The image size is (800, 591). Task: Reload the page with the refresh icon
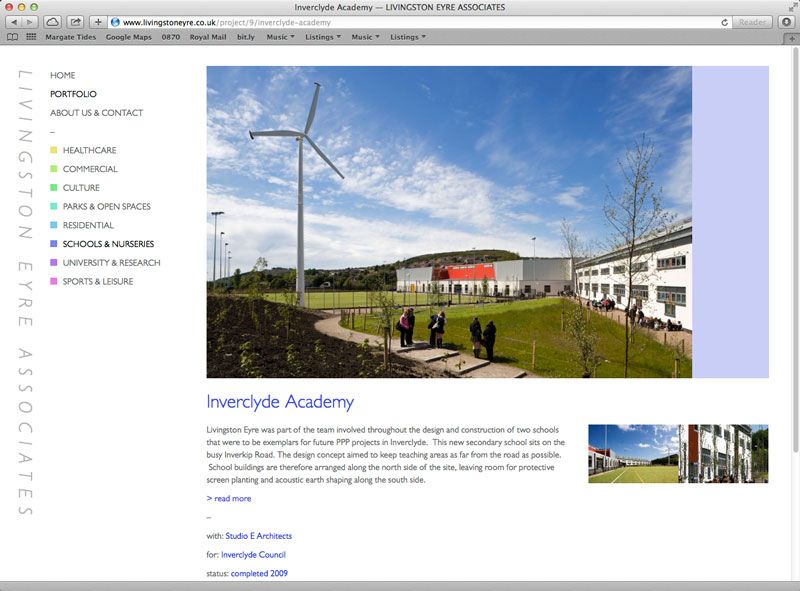click(724, 22)
